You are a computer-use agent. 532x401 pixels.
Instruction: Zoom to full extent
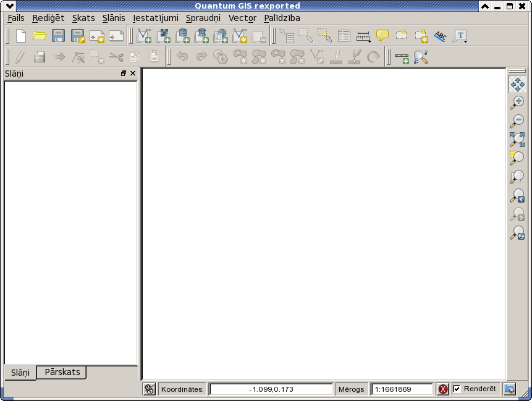(517, 140)
